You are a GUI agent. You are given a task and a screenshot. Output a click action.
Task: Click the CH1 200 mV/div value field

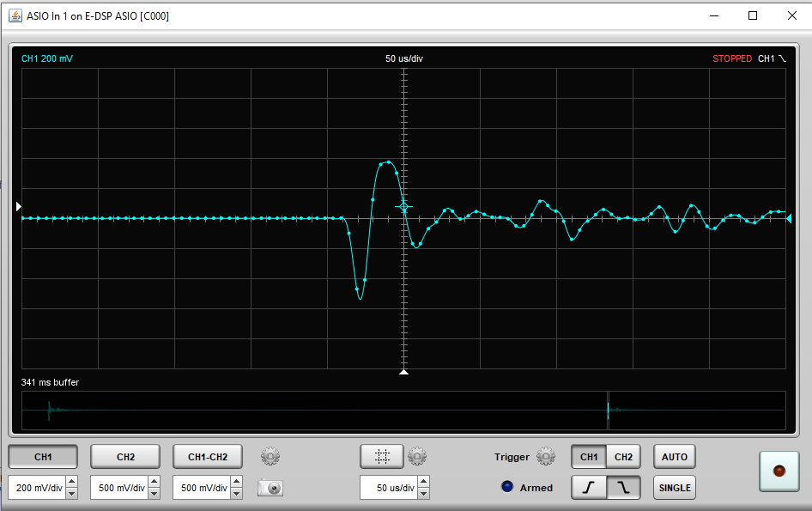(37, 488)
